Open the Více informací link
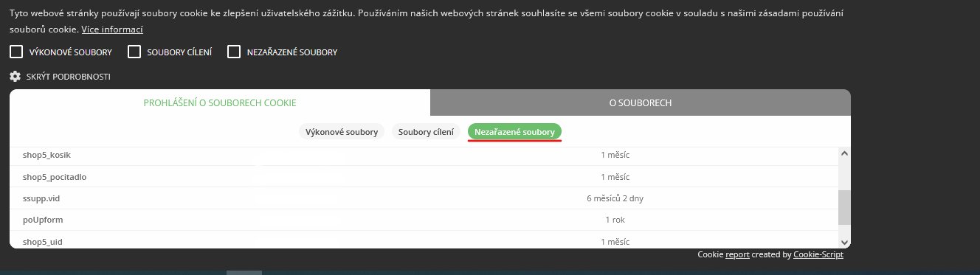This screenshot has width=980, height=275. [112, 29]
